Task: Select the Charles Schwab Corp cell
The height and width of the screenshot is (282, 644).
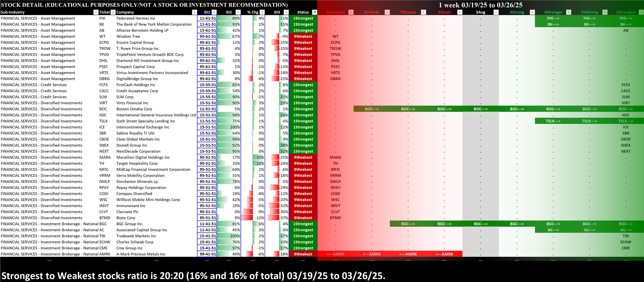Action: point(156,242)
